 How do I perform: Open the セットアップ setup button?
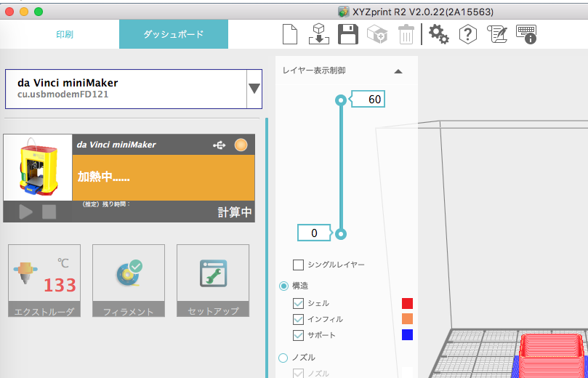click(x=213, y=281)
